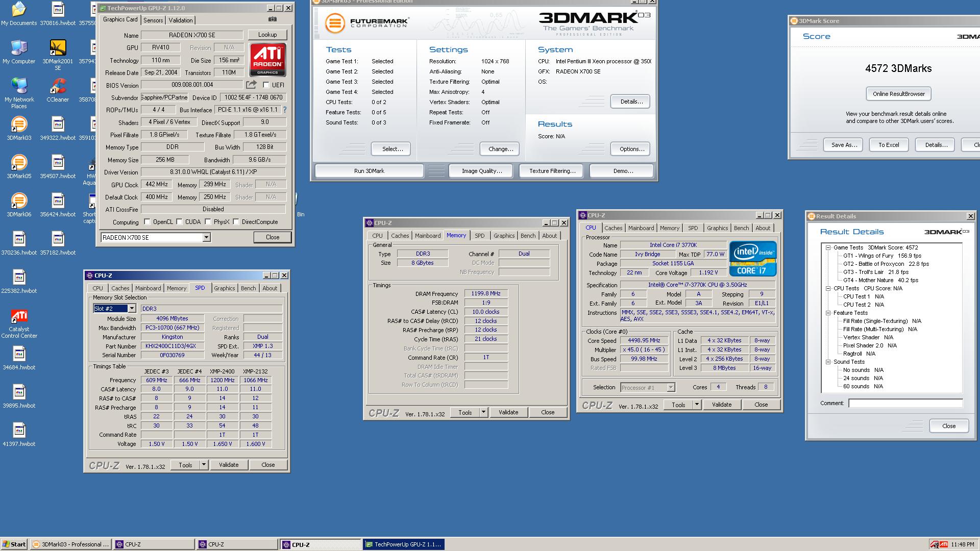Viewport: 980px width, 551px height.
Task: Launch CCleaner desktop shortcut
Action: point(58,90)
